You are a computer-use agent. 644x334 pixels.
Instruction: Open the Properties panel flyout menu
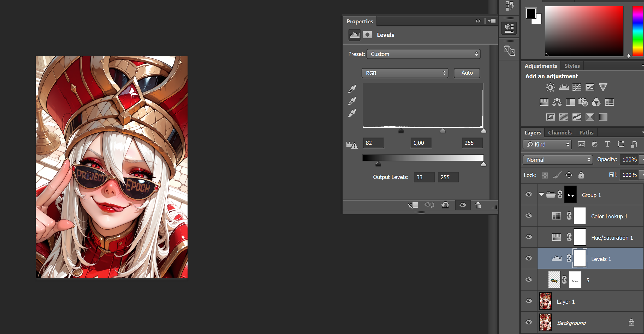click(x=492, y=21)
